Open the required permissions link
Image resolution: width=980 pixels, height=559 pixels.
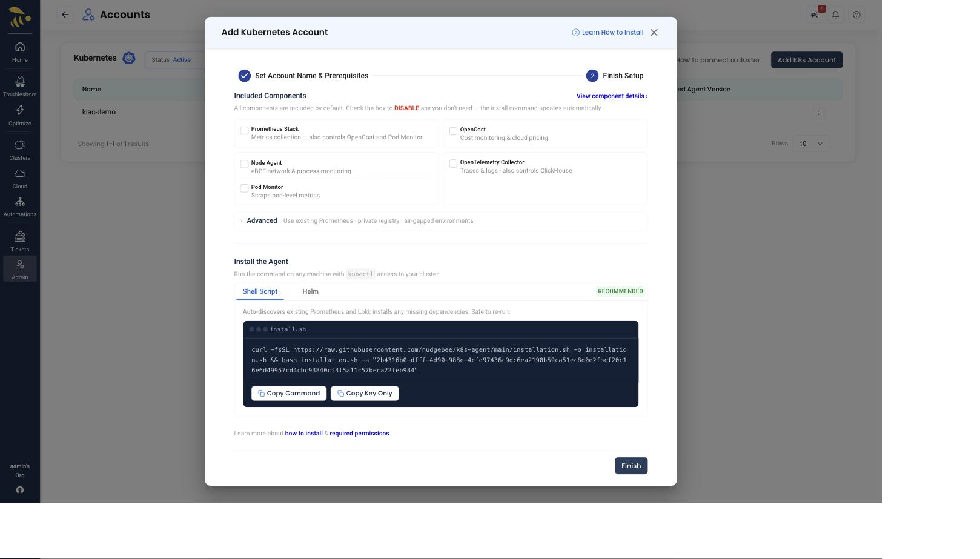click(x=359, y=434)
